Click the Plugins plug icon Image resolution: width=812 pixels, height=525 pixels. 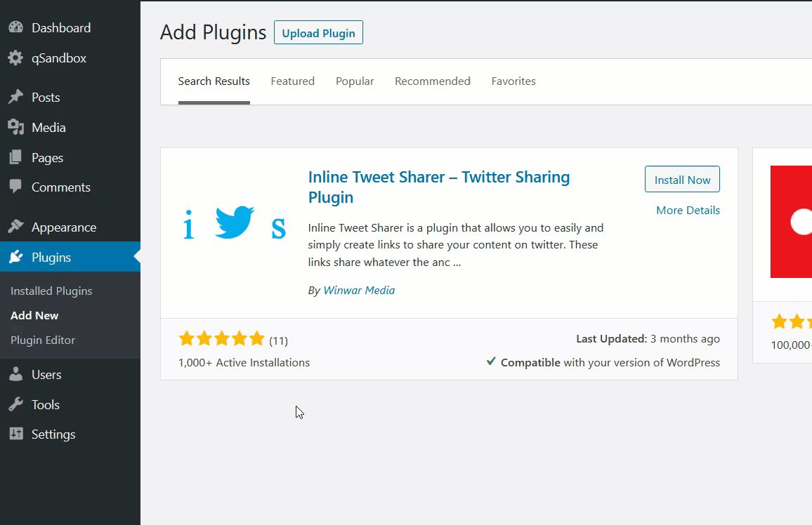point(16,257)
